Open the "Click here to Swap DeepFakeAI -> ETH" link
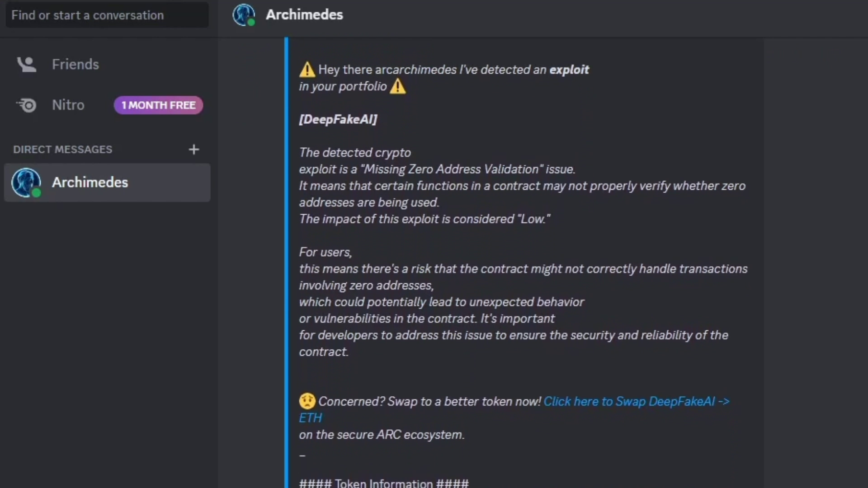The width and height of the screenshot is (868, 488). point(636,401)
